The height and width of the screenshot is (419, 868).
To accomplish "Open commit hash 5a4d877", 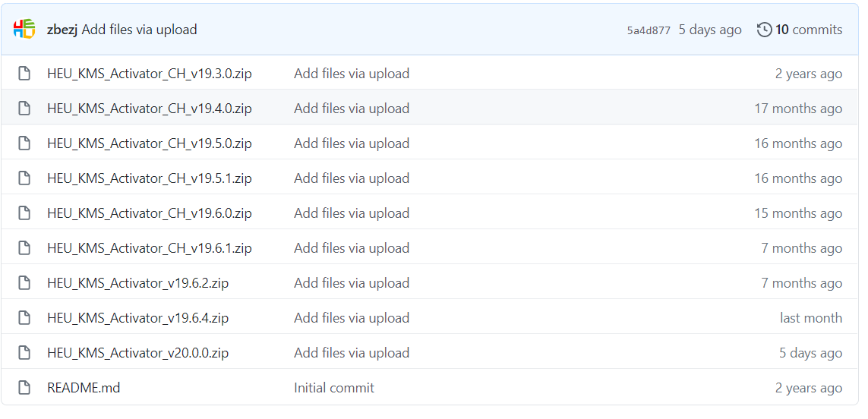I will [x=649, y=30].
